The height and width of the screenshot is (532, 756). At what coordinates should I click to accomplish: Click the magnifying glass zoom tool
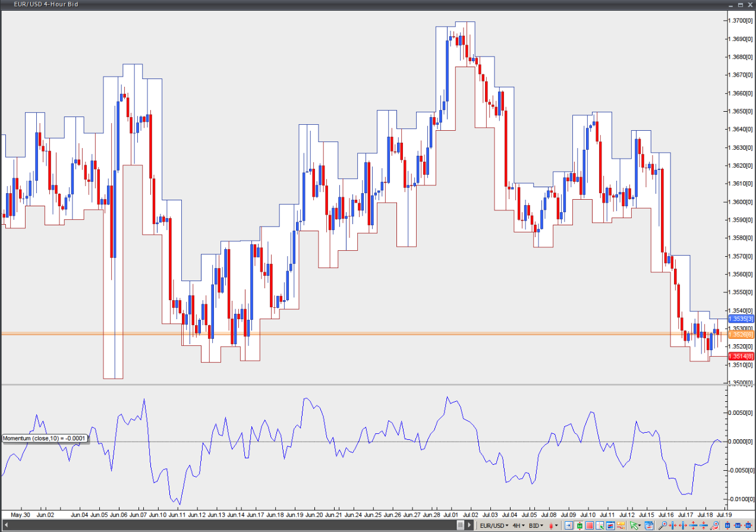tap(663, 525)
